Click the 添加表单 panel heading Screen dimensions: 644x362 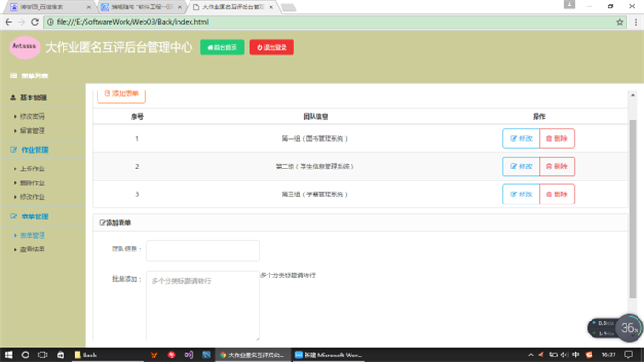[115, 223]
